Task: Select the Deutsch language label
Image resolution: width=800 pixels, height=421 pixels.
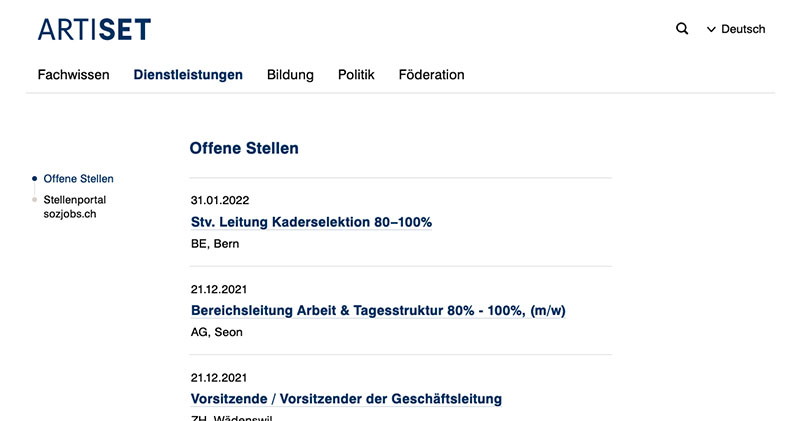Action: [x=743, y=29]
